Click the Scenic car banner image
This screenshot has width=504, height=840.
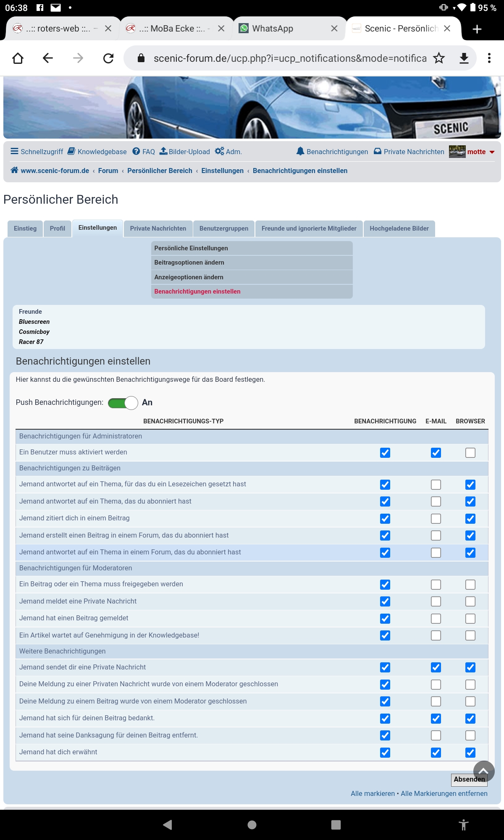[x=252, y=108]
